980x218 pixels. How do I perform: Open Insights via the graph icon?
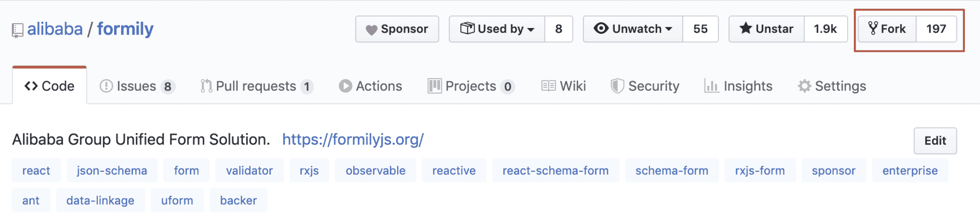[711, 86]
